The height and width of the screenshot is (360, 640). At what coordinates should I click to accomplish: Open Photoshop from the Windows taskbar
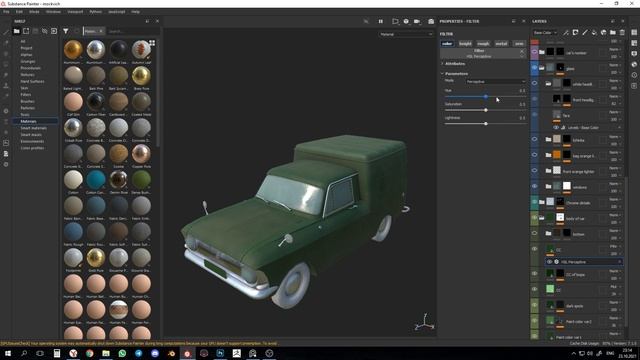point(220,353)
